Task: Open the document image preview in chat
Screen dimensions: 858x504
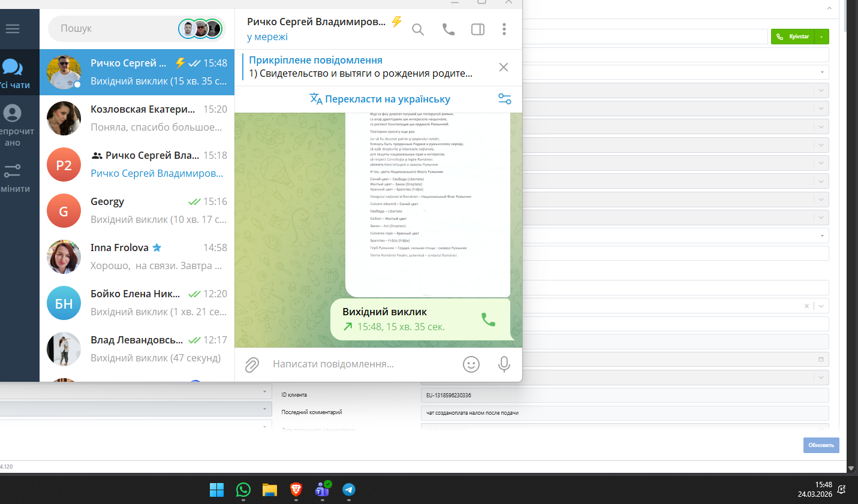Action: 428,204
